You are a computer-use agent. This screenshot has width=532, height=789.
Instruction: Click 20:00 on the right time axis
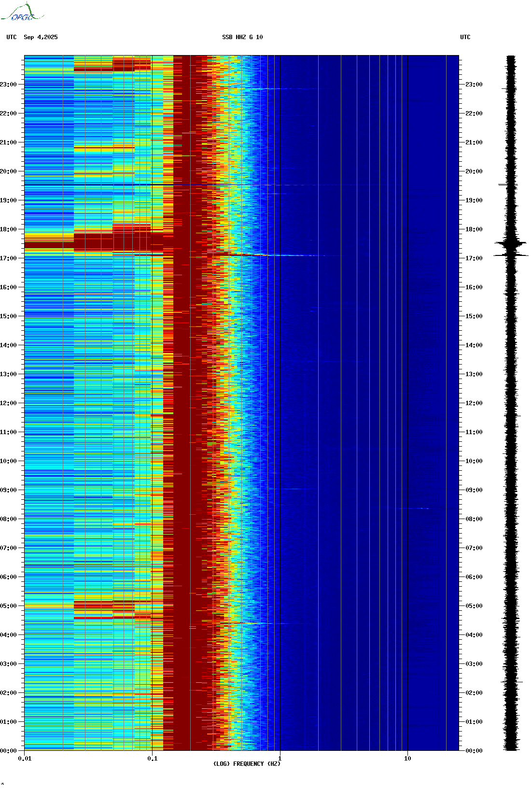point(474,171)
